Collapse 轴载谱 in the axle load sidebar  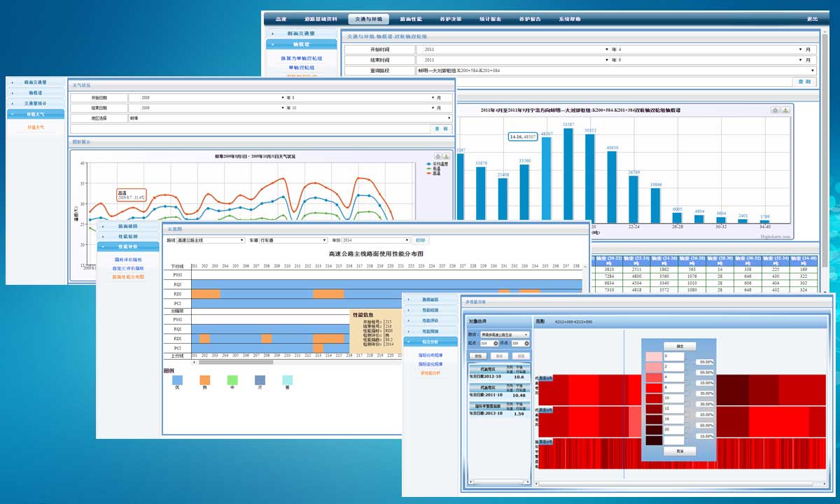tap(302, 44)
